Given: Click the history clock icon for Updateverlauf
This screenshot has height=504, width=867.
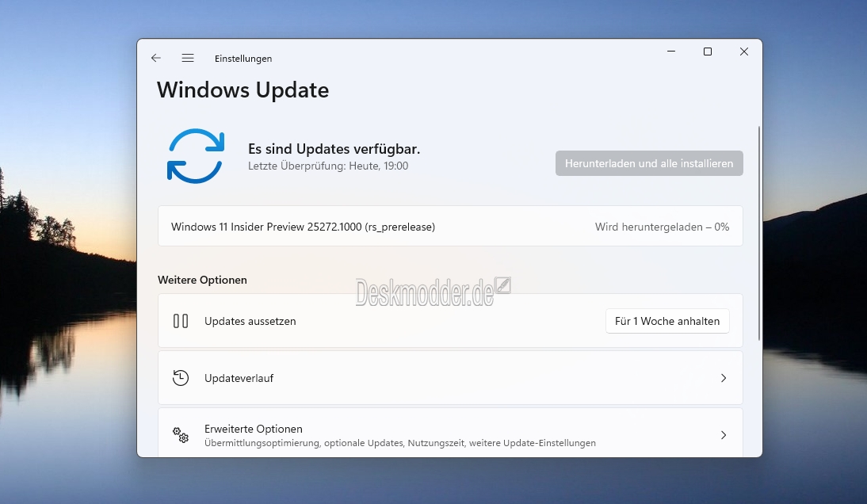Looking at the screenshot, I should [x=181, y=378].
